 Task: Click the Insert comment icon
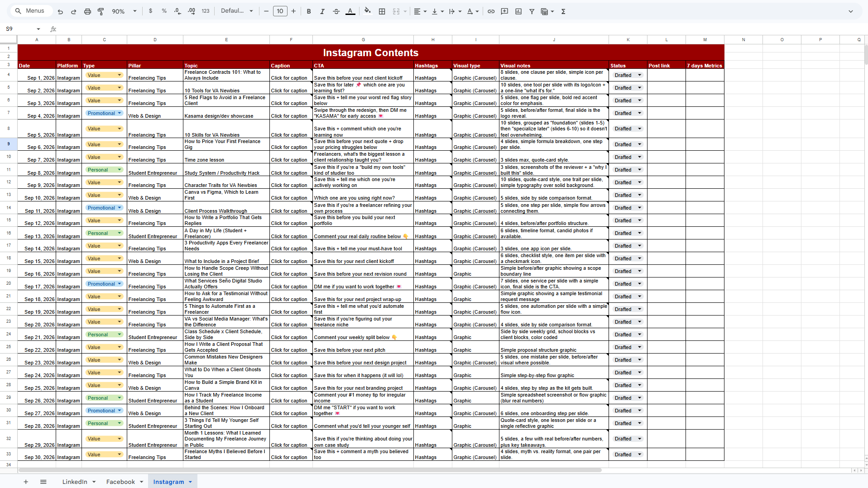(x=504, y=11)
